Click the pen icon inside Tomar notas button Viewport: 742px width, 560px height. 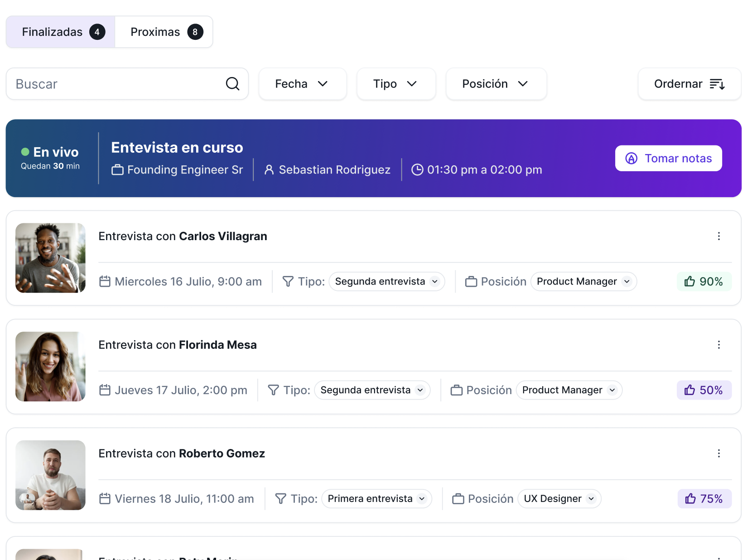point(631,158)
